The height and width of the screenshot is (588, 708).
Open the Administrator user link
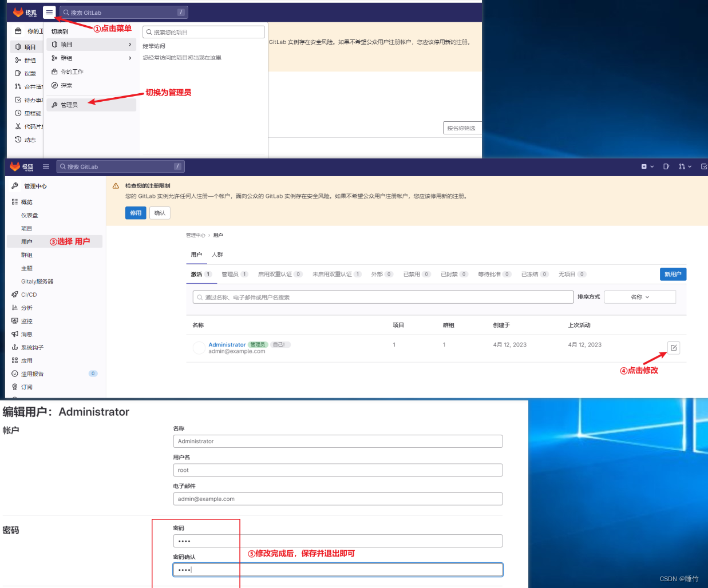[227, 344]
